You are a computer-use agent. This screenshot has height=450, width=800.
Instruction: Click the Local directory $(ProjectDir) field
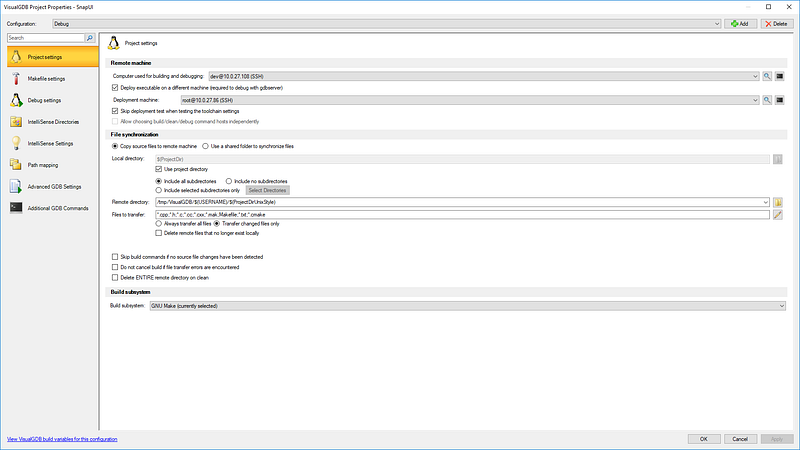(x=462, y=159)
